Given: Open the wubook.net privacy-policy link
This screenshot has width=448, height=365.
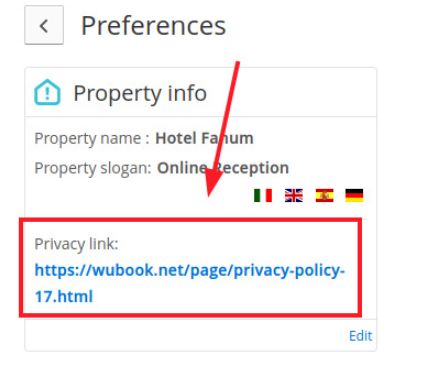Looking at the screenshot, I should tap(189, 283).
